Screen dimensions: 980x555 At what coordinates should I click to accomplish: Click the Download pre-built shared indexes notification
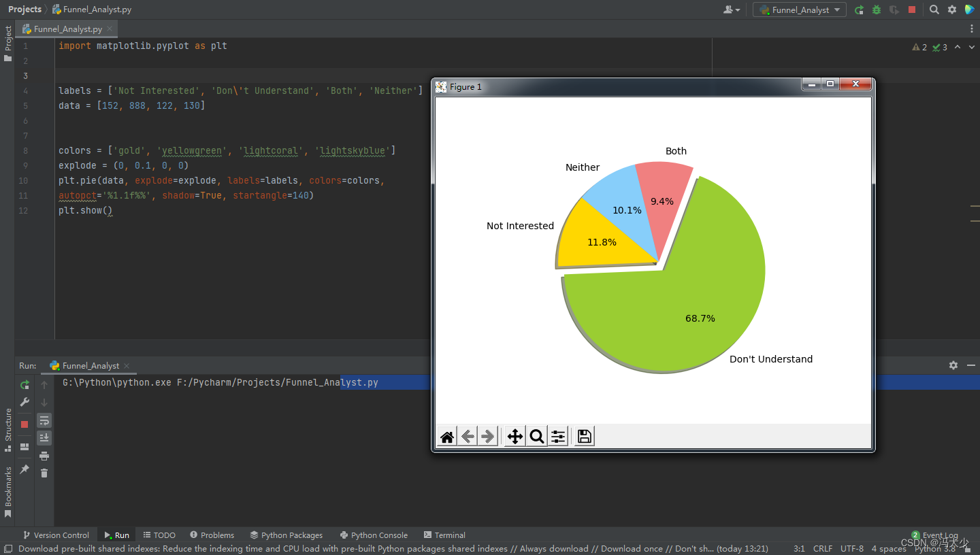pos(393,548)
